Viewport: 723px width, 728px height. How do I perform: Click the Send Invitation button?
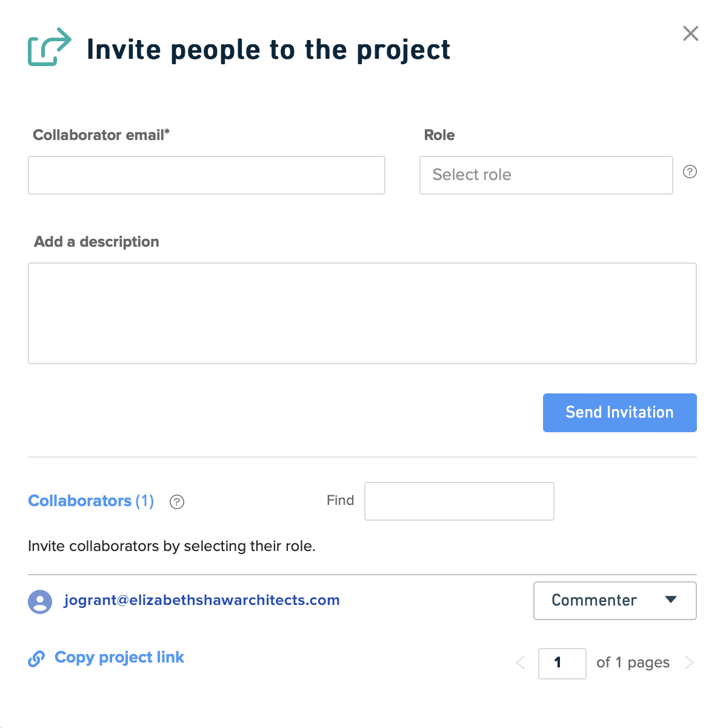[619, 413]
